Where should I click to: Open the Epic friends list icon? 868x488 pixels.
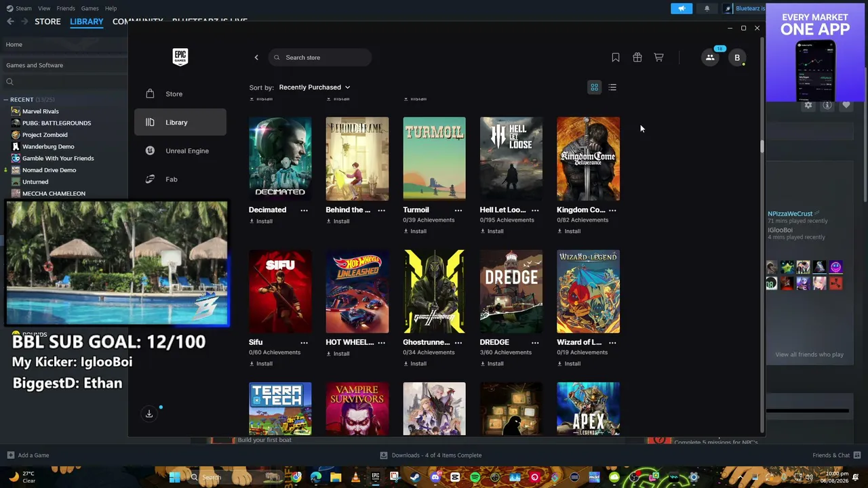pyautogui.click(x=710, y=58)
